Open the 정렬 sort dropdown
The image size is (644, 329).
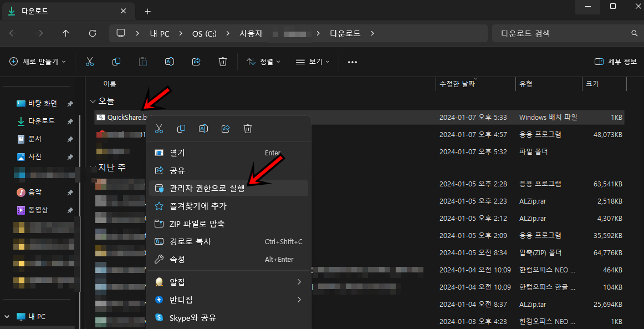(x=263, y=62)
